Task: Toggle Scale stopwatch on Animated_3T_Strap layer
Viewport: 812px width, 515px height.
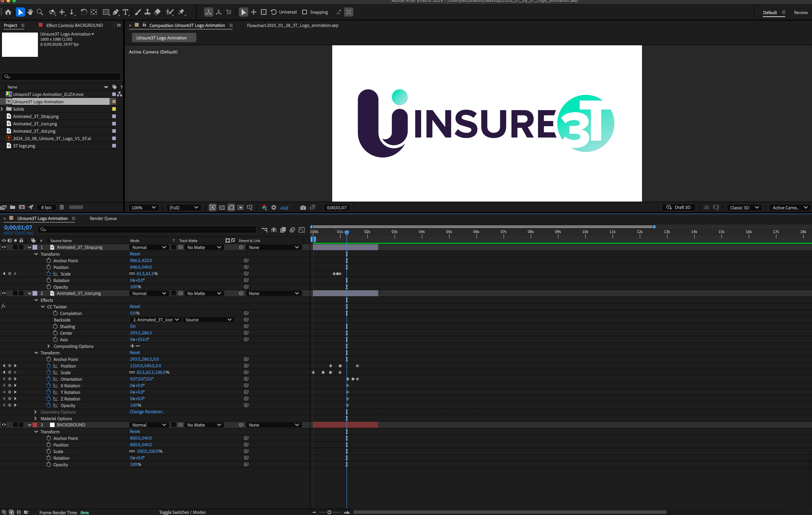Action: coord(49,274)
